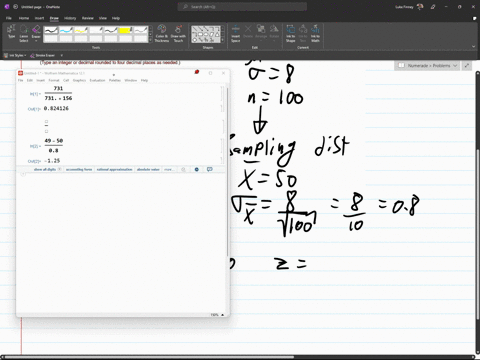Convert Ink to Text

pyautogui.click(x=303, y=33)
